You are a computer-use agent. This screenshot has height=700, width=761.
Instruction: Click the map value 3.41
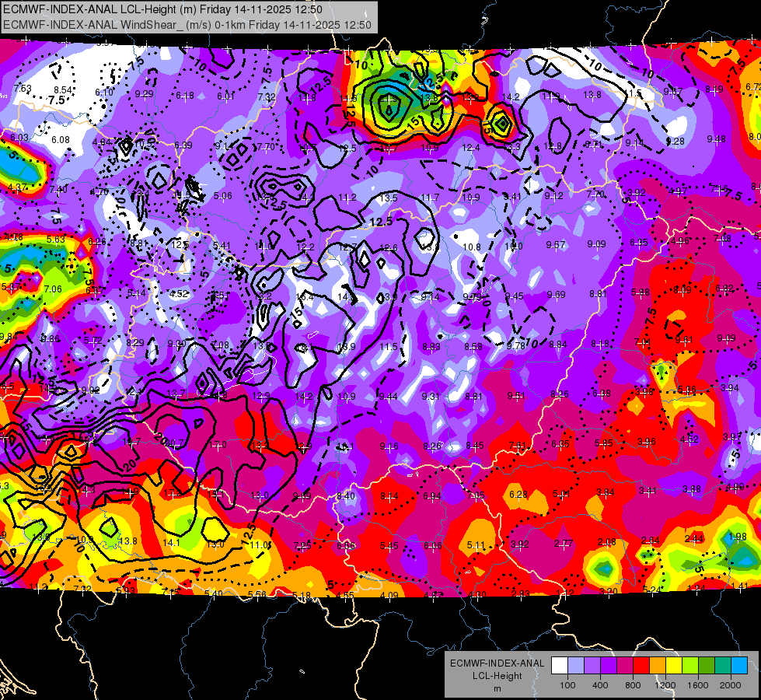coord(648,491)
